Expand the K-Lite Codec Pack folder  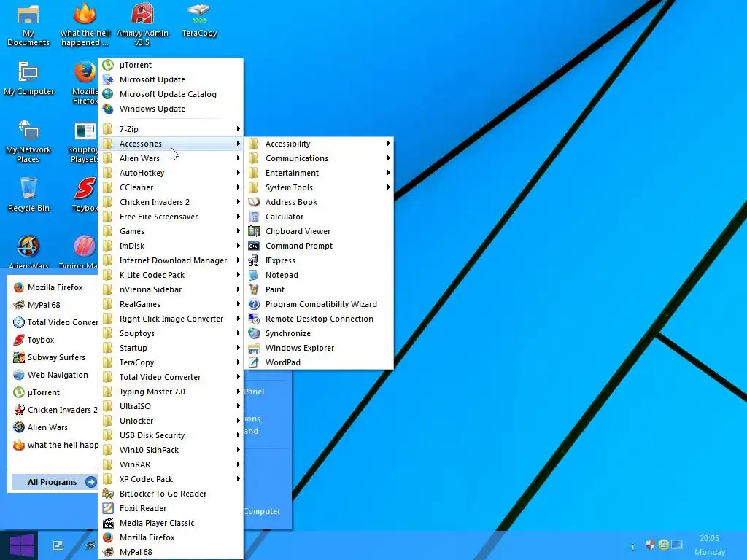click(171, 275)
